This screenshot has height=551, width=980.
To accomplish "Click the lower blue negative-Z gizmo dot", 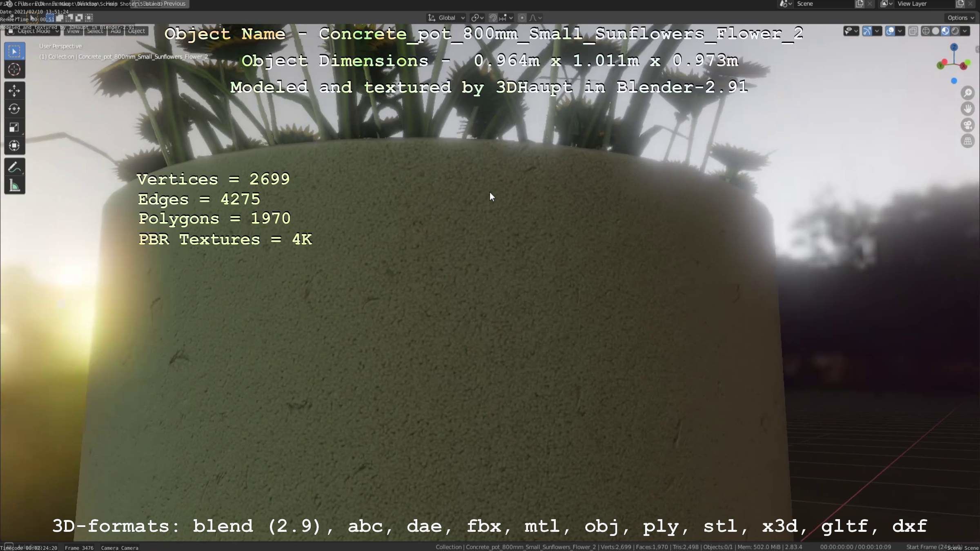I will point(954,81).
